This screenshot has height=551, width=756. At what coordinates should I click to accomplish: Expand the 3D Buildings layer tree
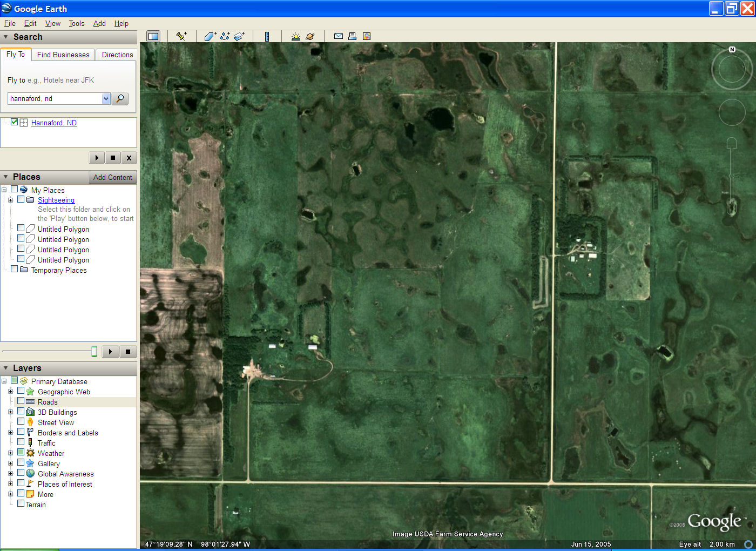click(x=10, y=412)
